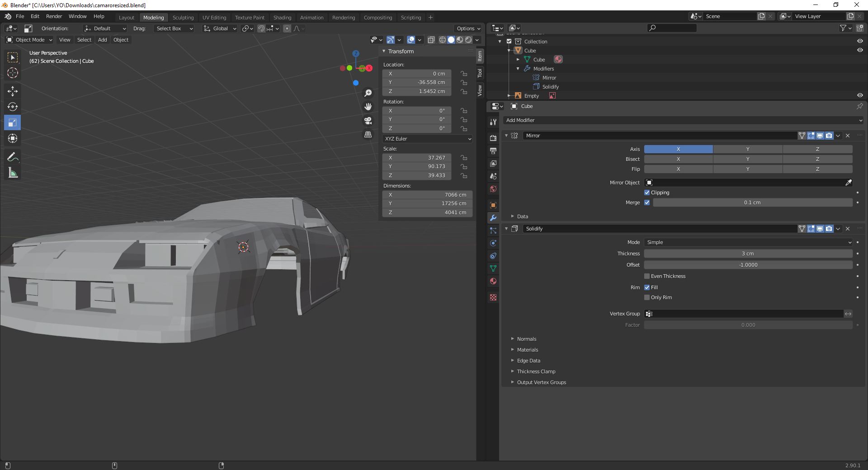This screenshot has width=868, height=470.
Task: Select the Select Box tool in the toolbar
Action: click(13, 57)
